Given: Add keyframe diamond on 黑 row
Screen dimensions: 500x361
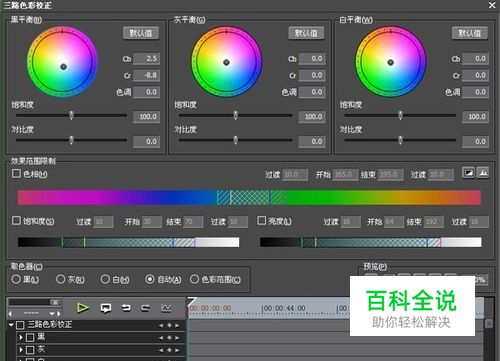Looking at the screenshot, I should [169, 338].
